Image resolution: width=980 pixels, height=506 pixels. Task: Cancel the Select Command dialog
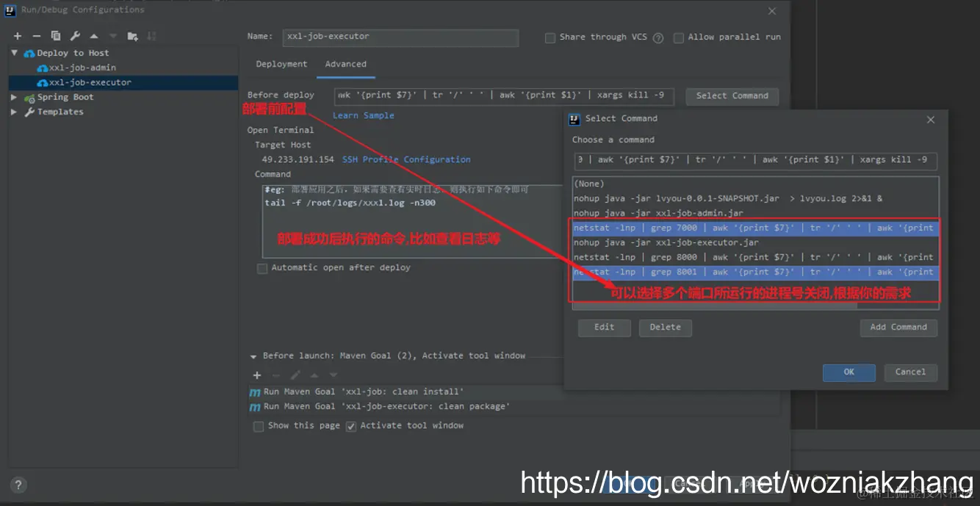pyautogui.click(x=910, y=372)
